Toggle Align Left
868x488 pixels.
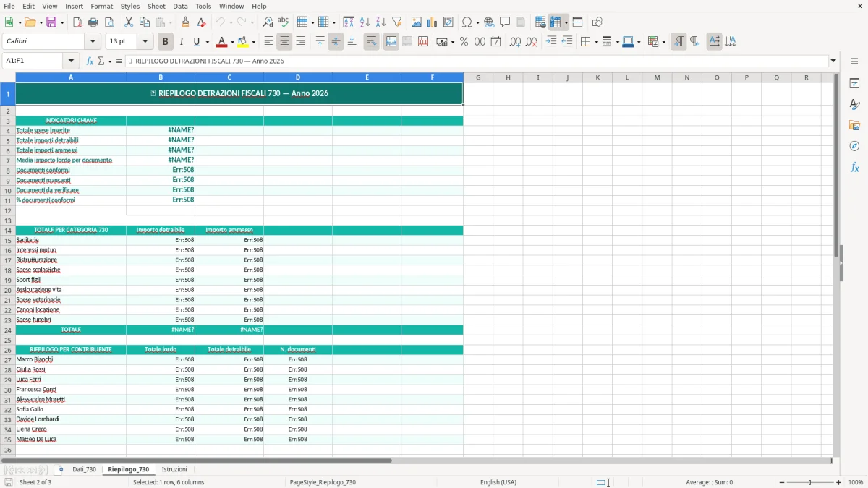268,42
